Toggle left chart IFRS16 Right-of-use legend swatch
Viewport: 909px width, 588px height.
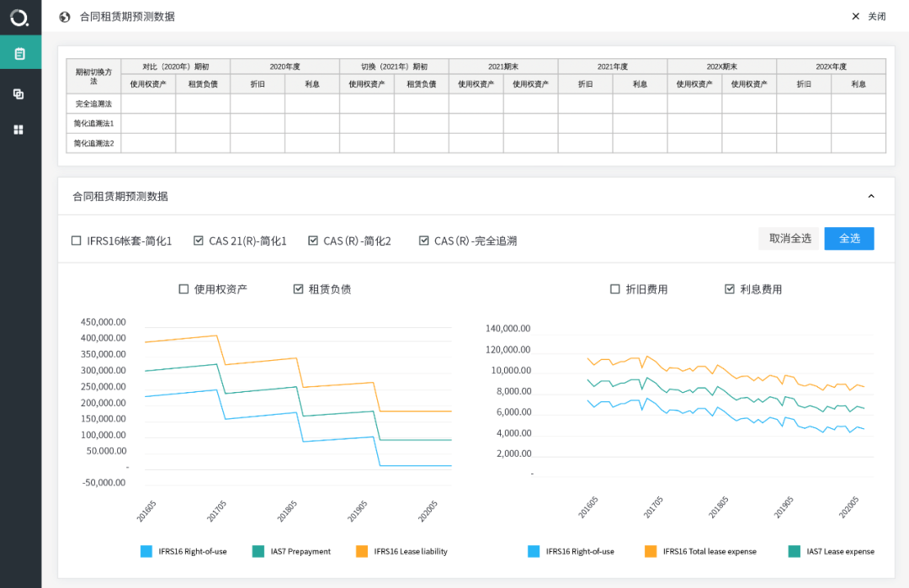point(146,552)
